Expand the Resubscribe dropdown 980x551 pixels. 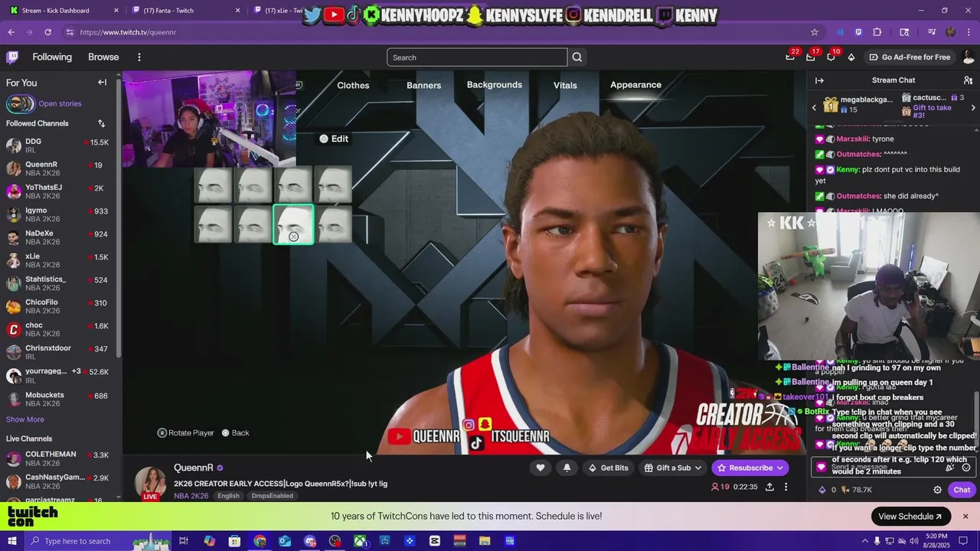tap(779, 468)
